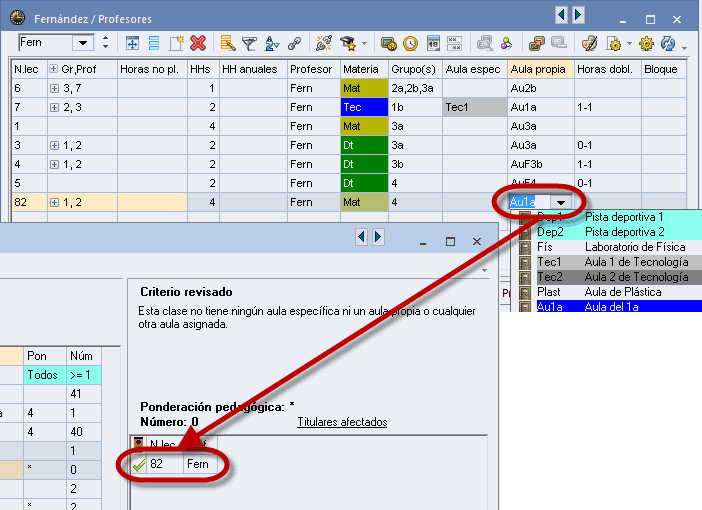Screen dimensions: 702x510
Task: Click the calendar icon showing 18
Action: pyautogui.click(x=433, y=43)
